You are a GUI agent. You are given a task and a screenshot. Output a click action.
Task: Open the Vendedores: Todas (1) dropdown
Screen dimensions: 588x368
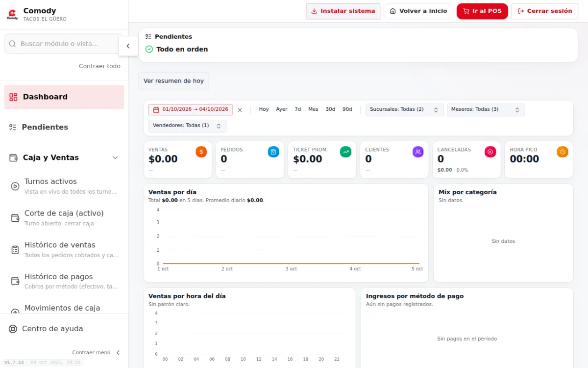(x=187, y=126)
